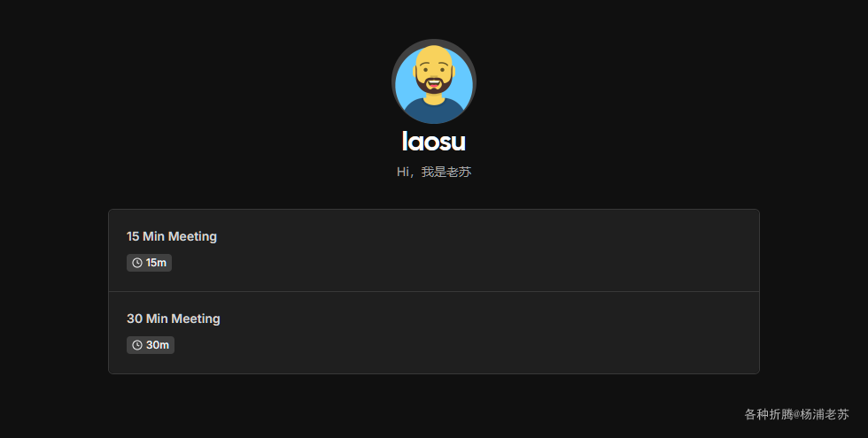The width and height of the screenshot is (868, 438).
Task: Open the 30 Min Meeting title link
Action: (174, 319)
